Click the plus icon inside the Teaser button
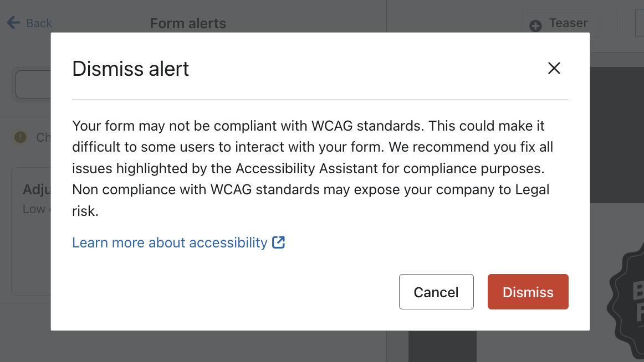644x362 pixels. pyautogui.click(x=535, y=24)
